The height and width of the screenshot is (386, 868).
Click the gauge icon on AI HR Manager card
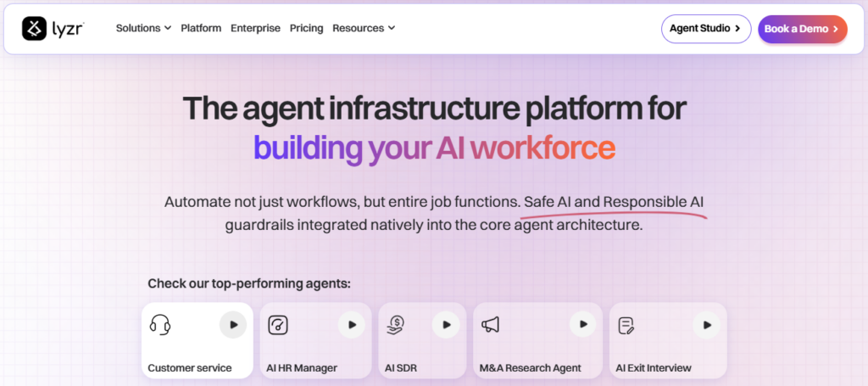[278, 325]
